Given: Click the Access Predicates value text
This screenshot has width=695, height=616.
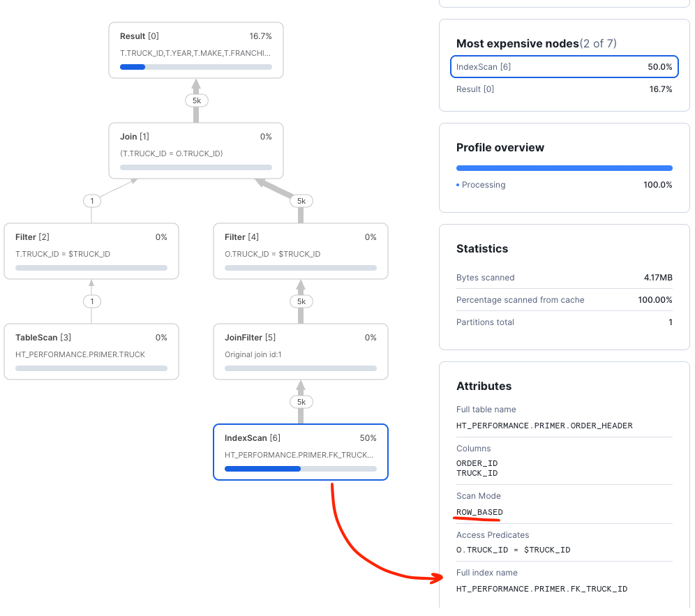Looking at the screenshot, I should pyautogui.click(x=513, y=550).
